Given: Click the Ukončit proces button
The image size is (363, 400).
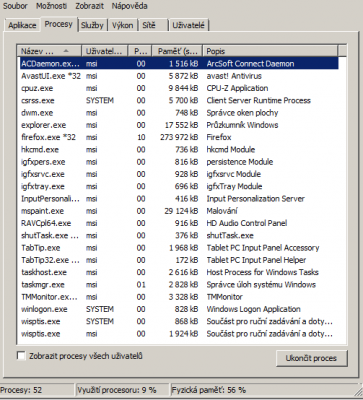Looking at the screenshot, I should point(311,358).
